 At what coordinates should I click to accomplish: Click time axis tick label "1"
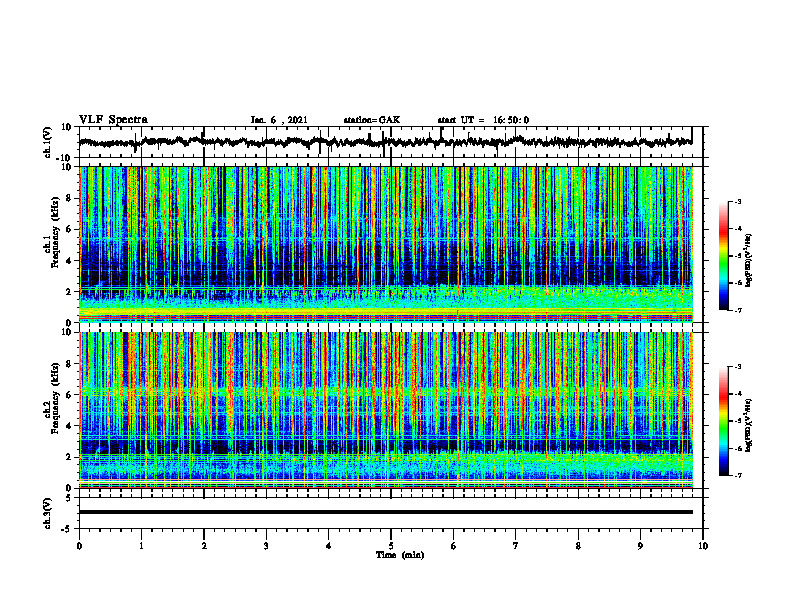[141, 546]
